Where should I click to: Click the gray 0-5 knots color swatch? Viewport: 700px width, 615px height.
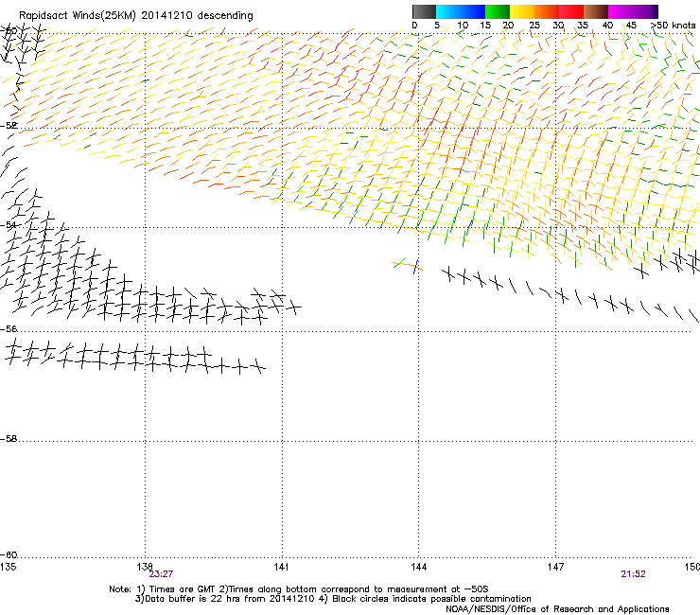tap(424, 11)
